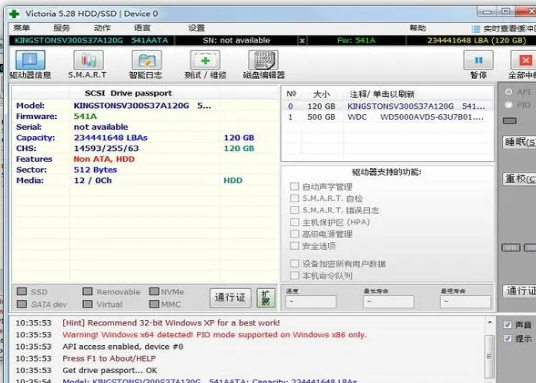Viewport: 536px width, 383px height.
Task: Click the small gray button under PIO
Action: pyautogui.click(x=510, y=121)
